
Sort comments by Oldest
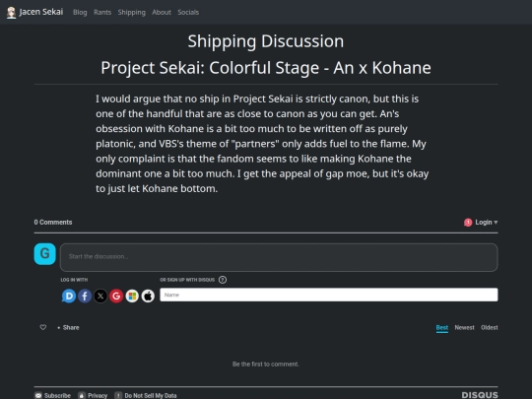point(490,327)
